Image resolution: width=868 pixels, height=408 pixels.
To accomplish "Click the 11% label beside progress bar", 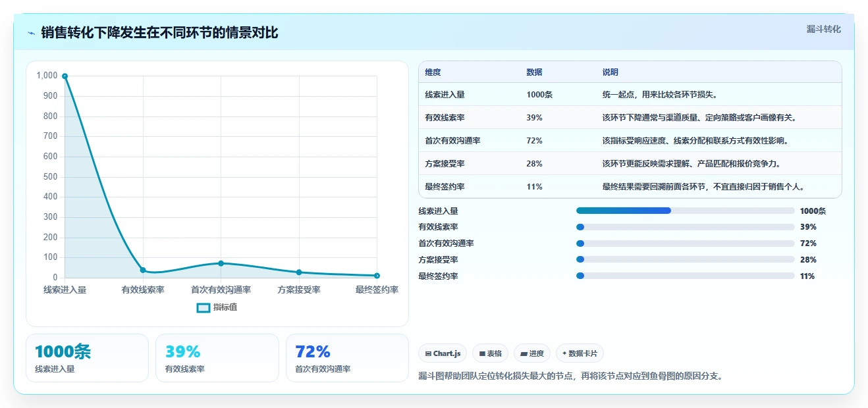I will click(x=807, y=276).
